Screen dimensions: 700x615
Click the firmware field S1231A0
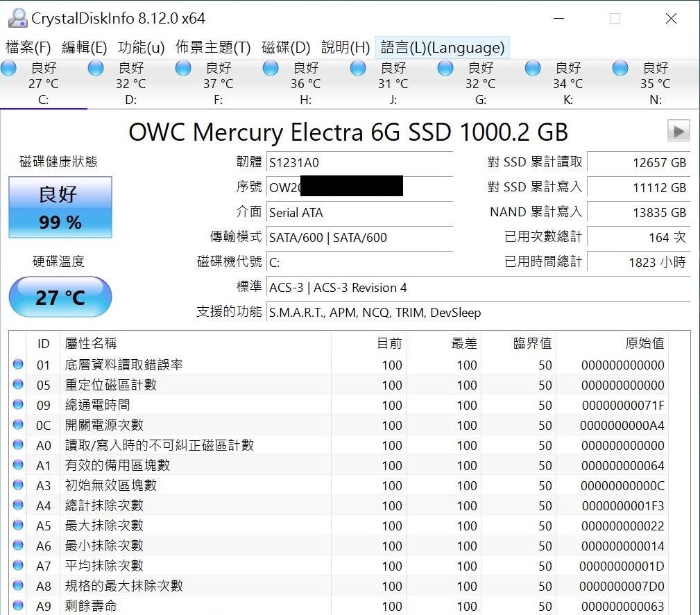point(359,162)
